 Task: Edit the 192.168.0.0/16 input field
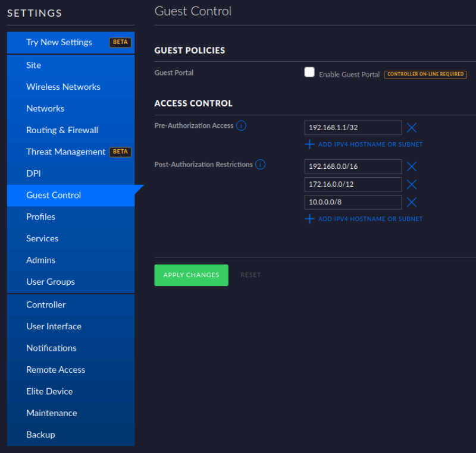point(353,166)
